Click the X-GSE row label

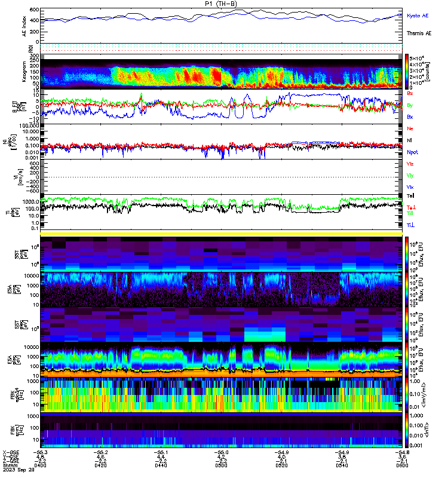11,453
